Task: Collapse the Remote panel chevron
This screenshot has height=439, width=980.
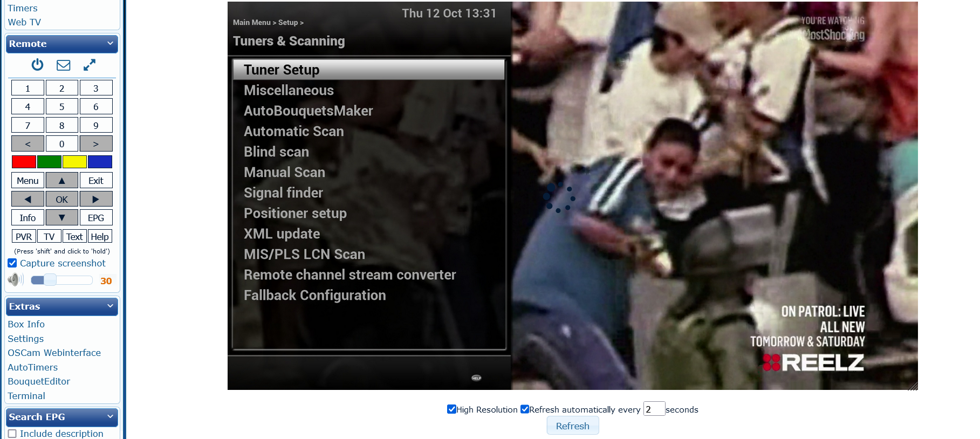Action: (111, 43)
